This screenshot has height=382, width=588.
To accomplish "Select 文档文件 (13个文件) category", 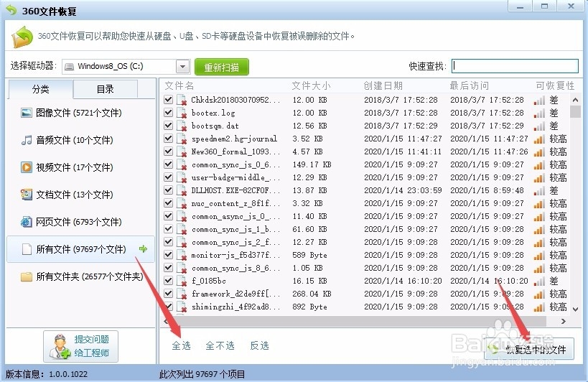I will point(80,195).
